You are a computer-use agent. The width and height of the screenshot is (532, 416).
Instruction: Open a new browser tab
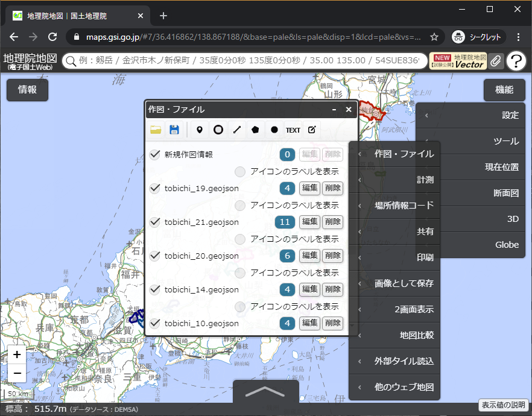(x=163, y=16)
